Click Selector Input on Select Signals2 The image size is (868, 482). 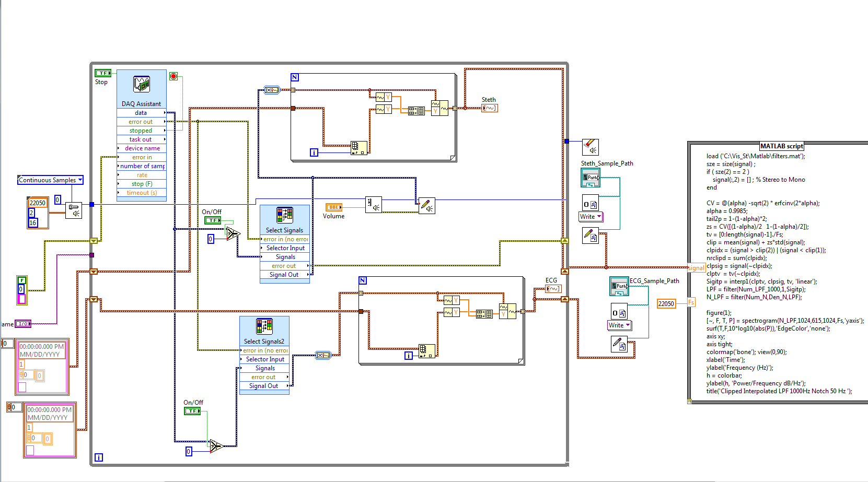click(x=264, y=359)
